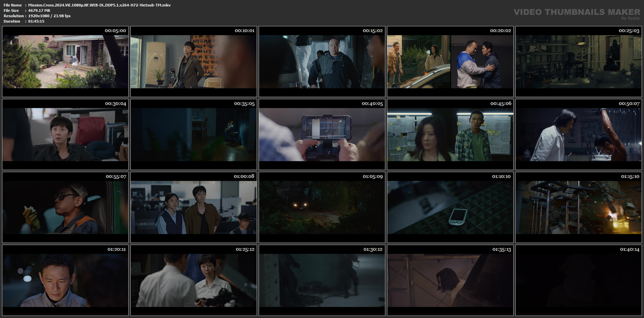Click the resolution value 1920x1080 / 23.98 fps
644x318 pixels.
[x=49, y=16]
